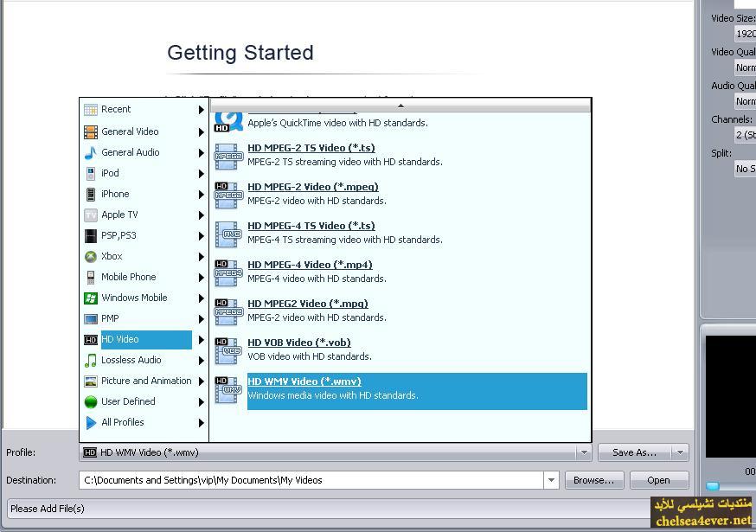Image resolution: width=756 pixels, height=532 pixels.
Task: Click the HD MPEG2 Video (*.mpg) icon
Action: point(228,311)
